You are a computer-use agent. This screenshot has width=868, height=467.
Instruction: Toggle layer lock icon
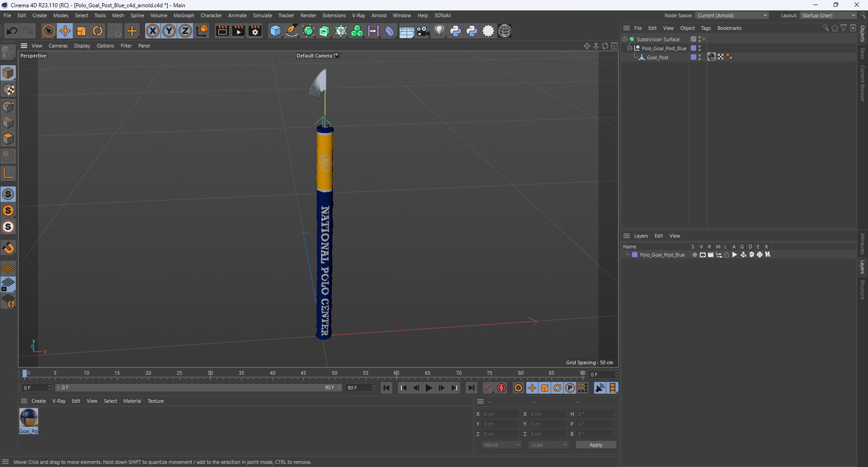pyautogui.click(x=726, y=255)
